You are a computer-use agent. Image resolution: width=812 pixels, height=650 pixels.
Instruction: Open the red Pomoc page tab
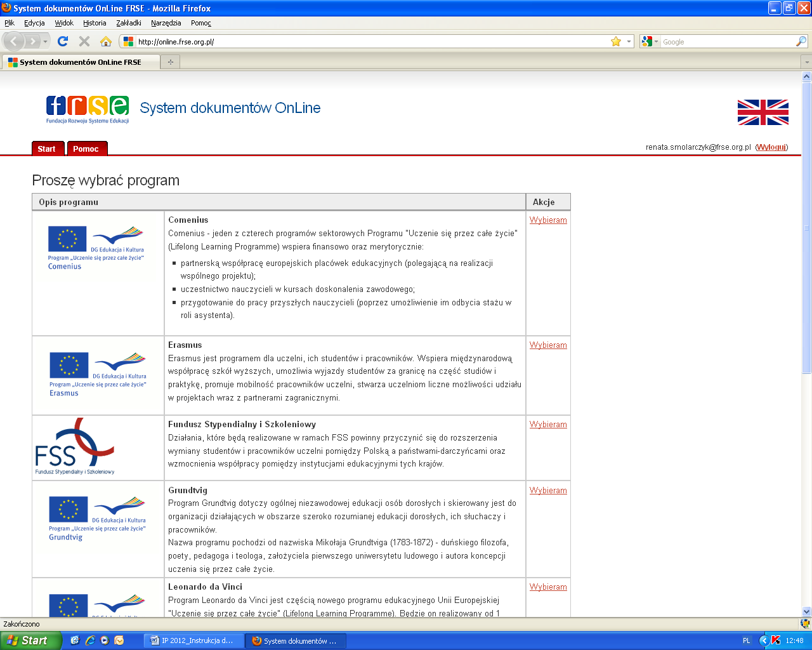click(87, 149)
